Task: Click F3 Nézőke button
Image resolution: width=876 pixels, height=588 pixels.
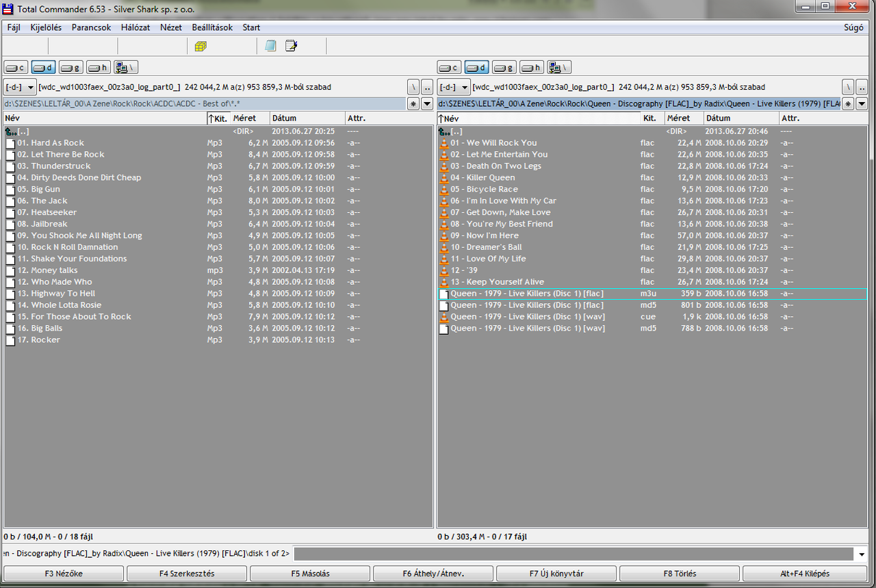Action: (x=64, y=574)
